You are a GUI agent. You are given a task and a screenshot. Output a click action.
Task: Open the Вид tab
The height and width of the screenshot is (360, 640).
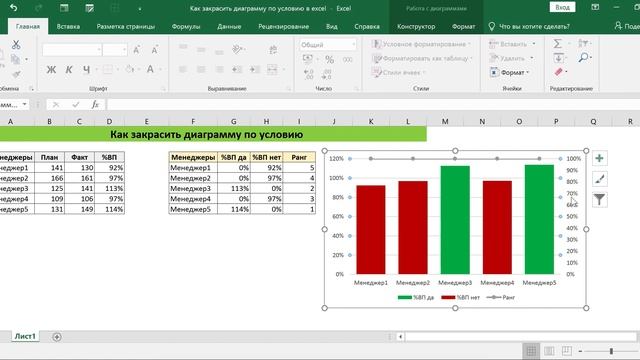coord(331,27)
